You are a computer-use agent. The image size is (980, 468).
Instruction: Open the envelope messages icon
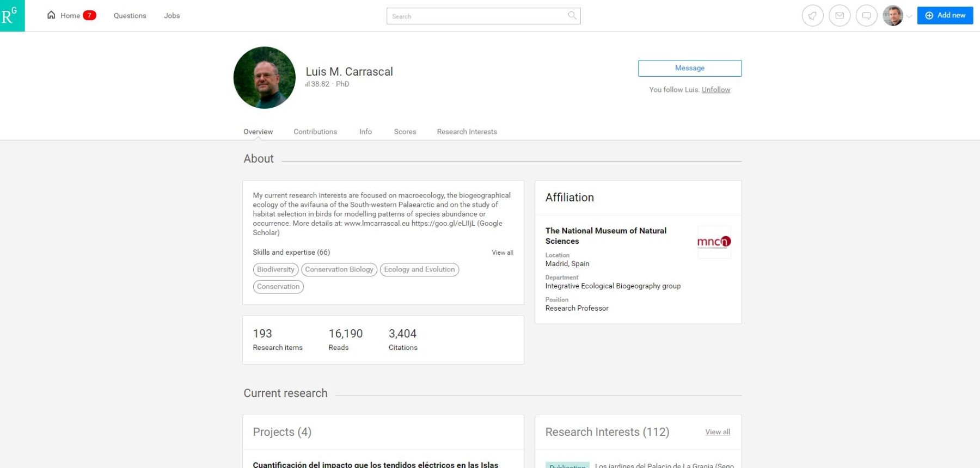tap(840, 16)
